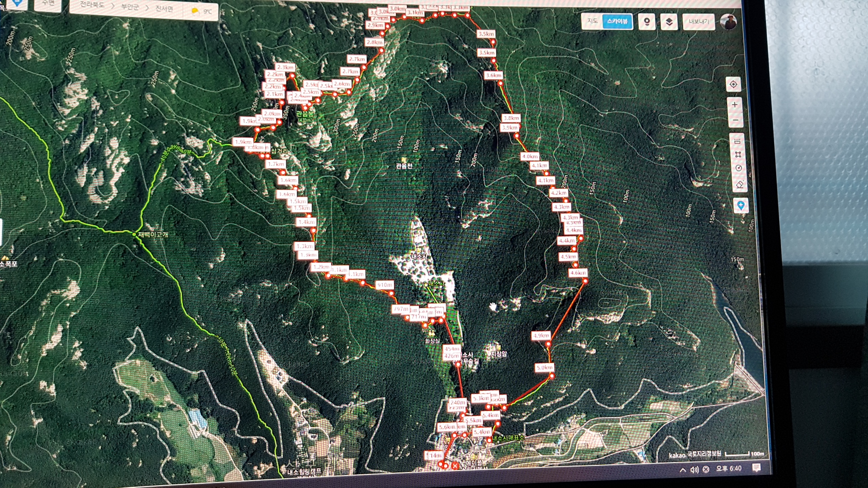Open the roadview pin tool
The width and height of the screenshot is (868, 488).
click(x=647, y=22)
